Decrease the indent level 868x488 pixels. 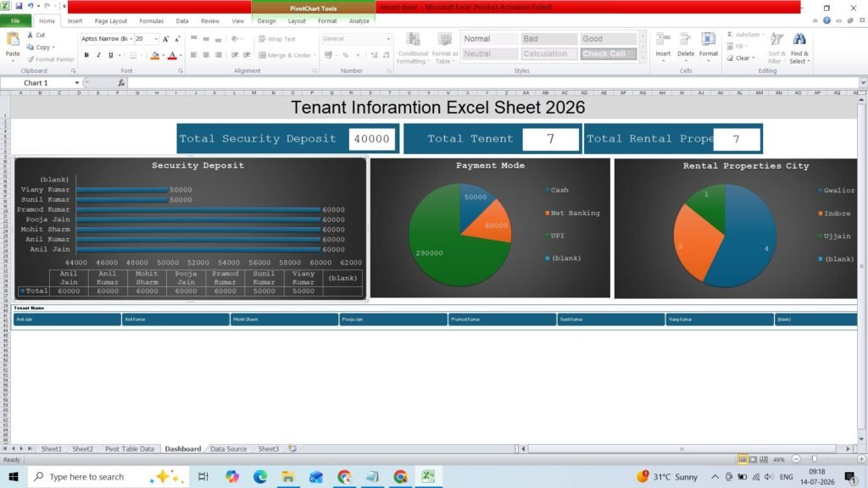tap(235, 55)
